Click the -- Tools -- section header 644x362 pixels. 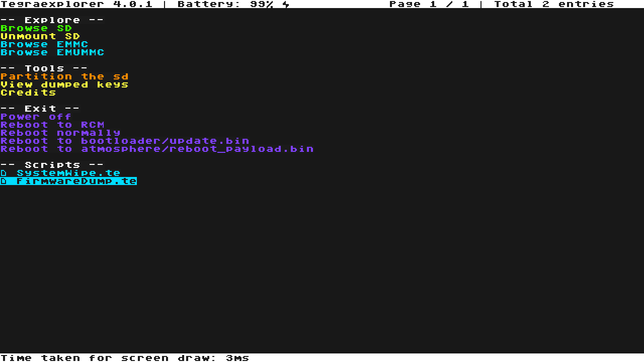point(44,68)
